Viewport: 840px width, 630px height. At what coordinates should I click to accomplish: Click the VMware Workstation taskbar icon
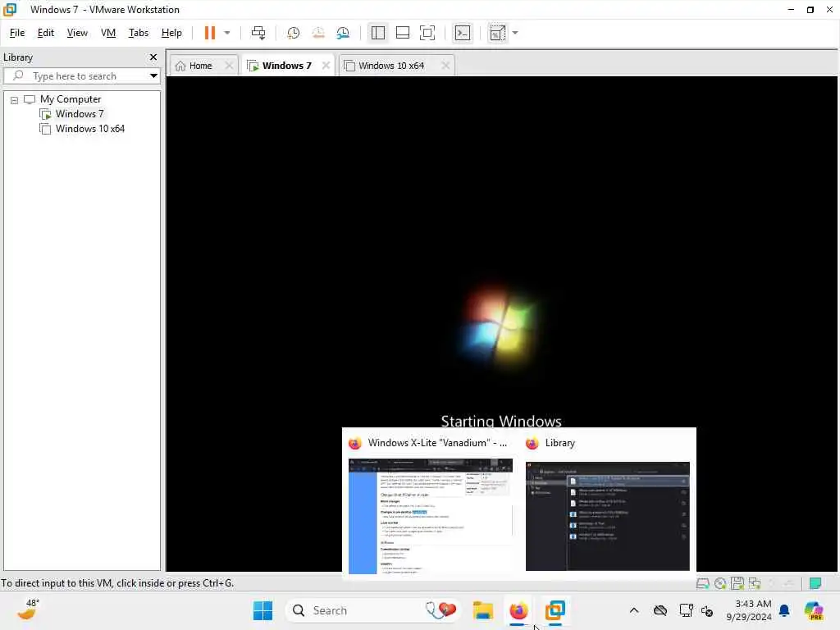tap(555, 610)
